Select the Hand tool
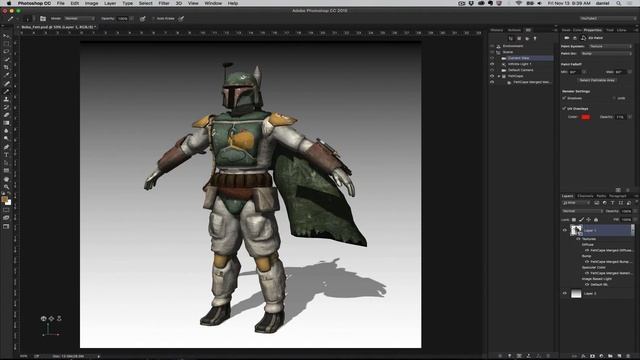Screen dimensions: 640x360 6,179
